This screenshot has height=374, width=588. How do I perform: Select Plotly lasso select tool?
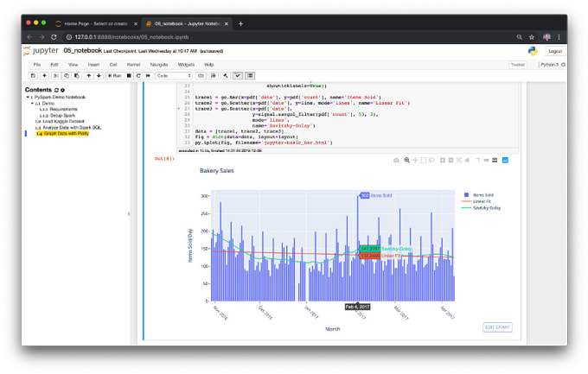pos(431,161)
